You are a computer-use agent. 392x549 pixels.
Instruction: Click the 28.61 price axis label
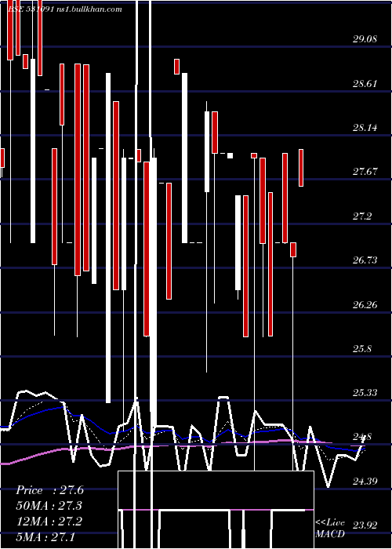pos(365,84)
